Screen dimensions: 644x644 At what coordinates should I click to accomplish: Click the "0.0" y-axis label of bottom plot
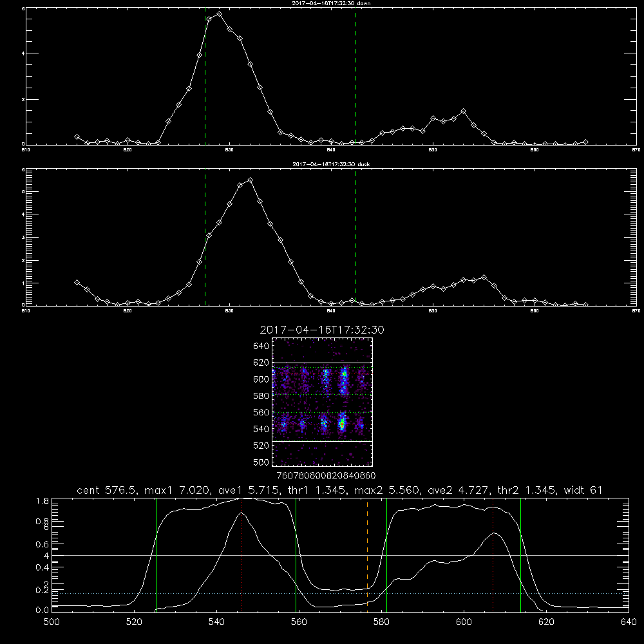[43, 610]
